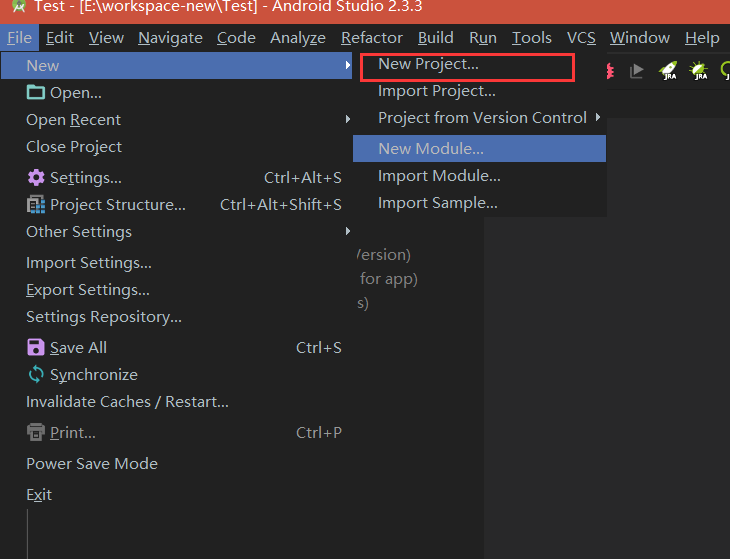Open the Help menu
This screenshot has width=730, height=559.
point(702,38)
